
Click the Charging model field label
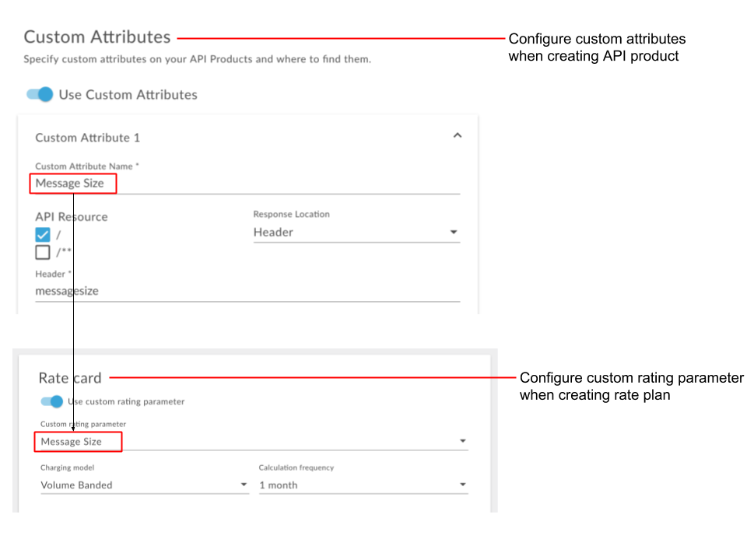click(x=67, y=467)
